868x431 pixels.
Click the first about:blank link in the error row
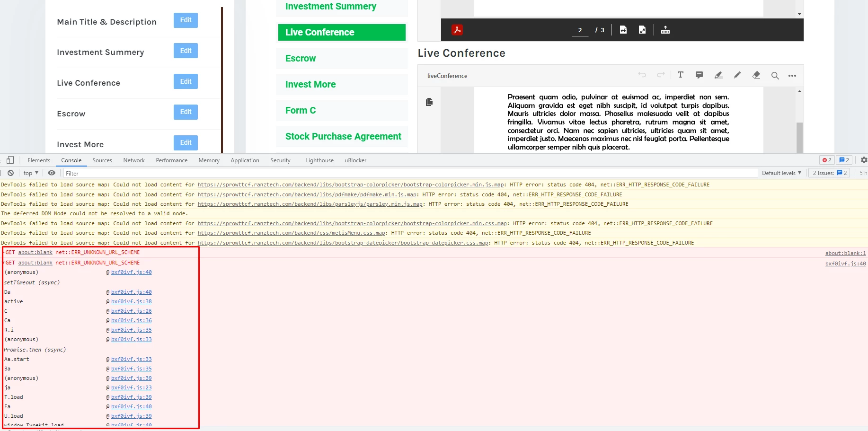(35, 252)
